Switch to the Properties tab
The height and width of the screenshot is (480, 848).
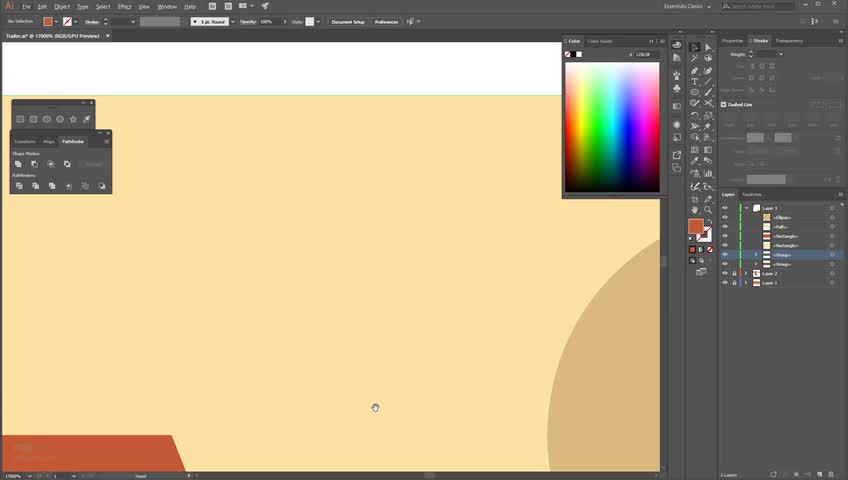(x=733, y=41)
